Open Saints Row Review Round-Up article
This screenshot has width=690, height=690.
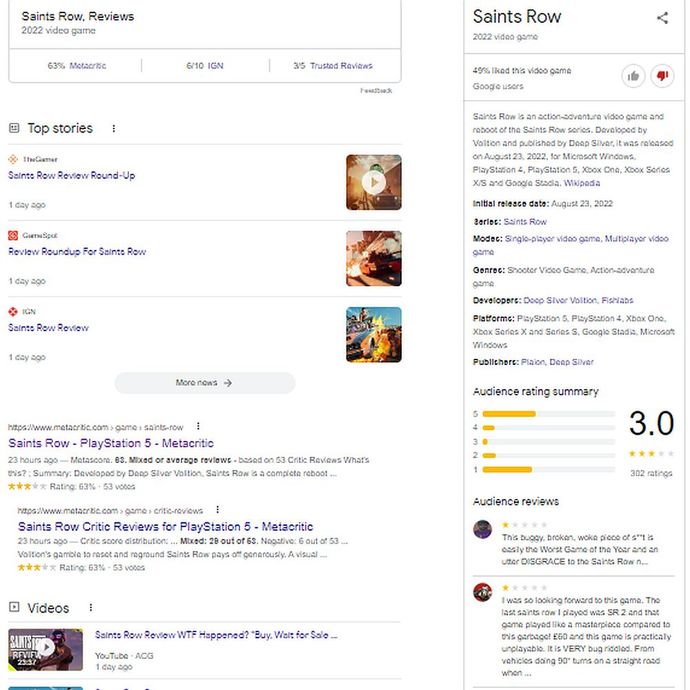(72, 176)
